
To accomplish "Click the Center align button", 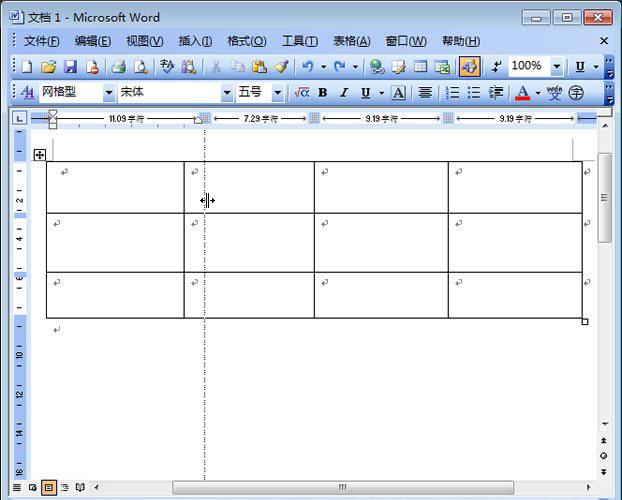I will click(425, 93).
